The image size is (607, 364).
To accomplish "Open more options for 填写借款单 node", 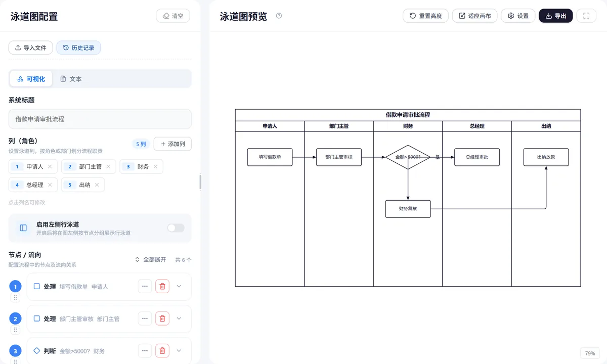I will click(145, 286).
